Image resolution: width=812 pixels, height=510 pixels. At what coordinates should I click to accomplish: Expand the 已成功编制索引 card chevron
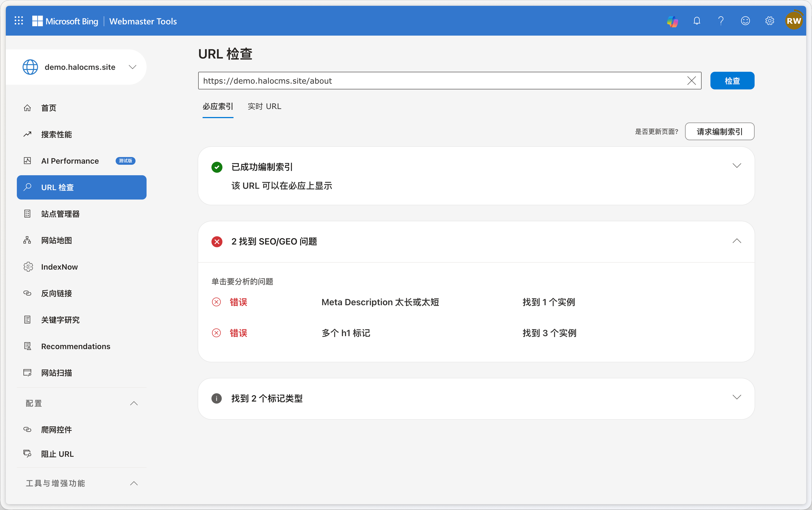737,166
